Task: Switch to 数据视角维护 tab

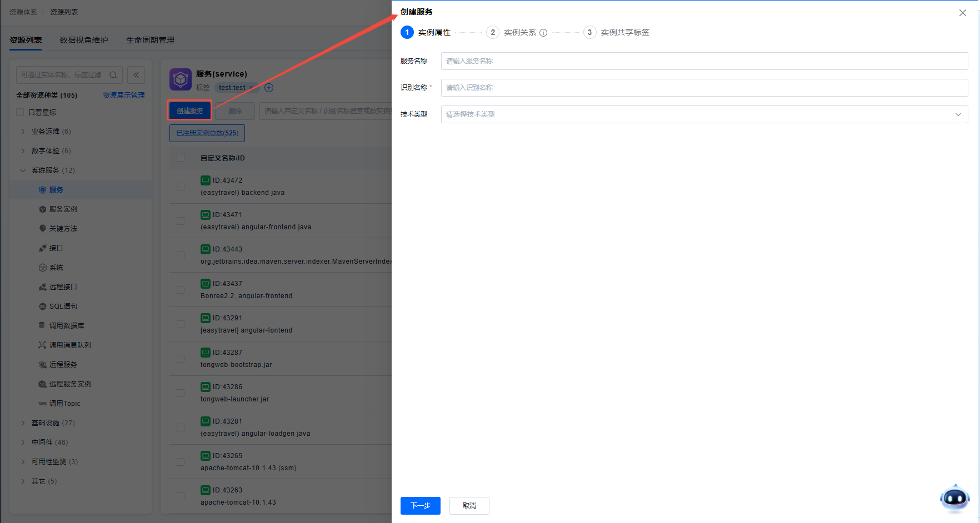Action: pyautogui.click(x=84, y=40)
